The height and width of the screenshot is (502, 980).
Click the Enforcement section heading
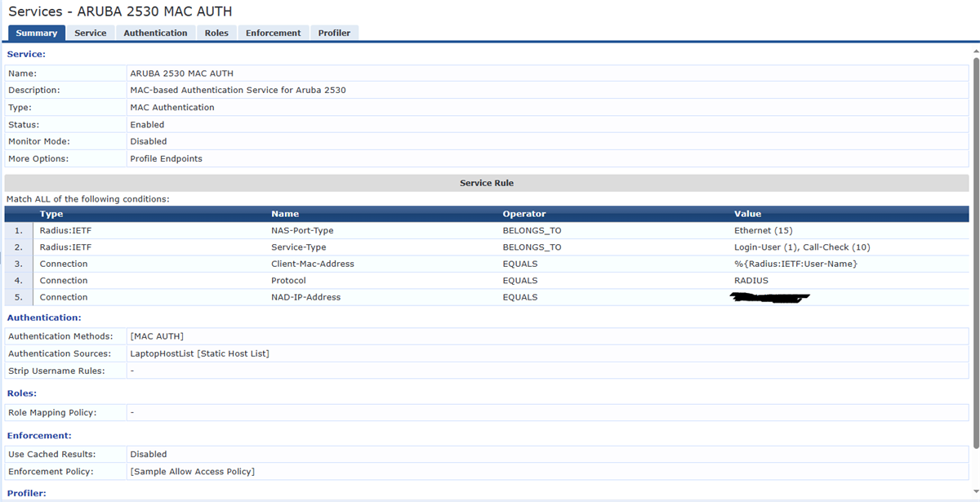(39, 436)
